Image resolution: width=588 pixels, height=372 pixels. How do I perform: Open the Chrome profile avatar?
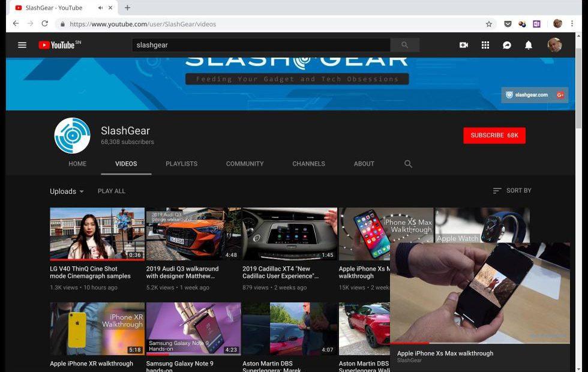(557, 23)
